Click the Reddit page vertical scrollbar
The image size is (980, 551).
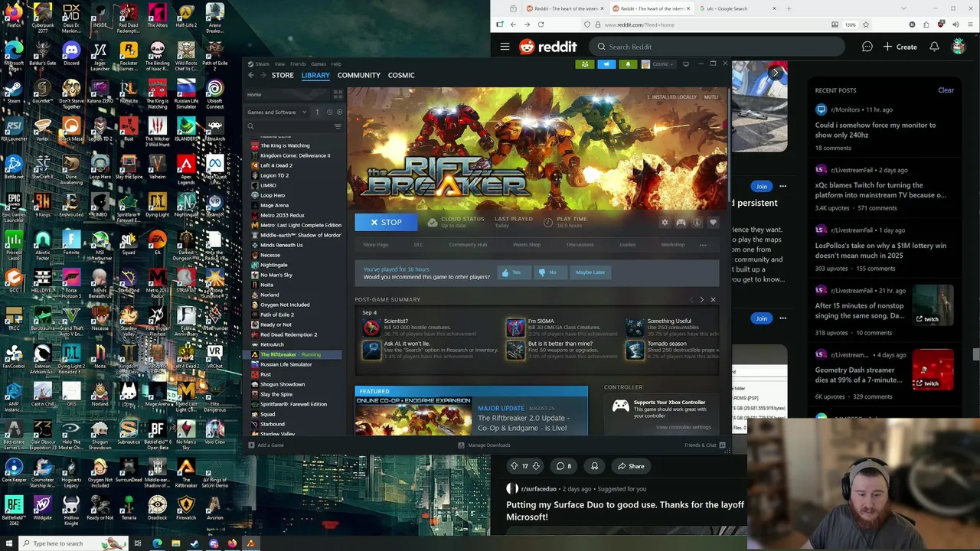[975, 354]
